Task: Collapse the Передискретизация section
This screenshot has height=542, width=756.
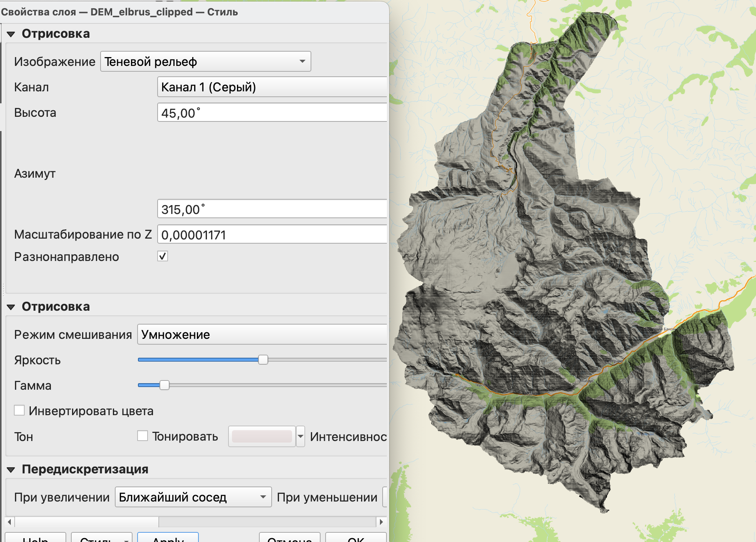Action: pos(11,470)
